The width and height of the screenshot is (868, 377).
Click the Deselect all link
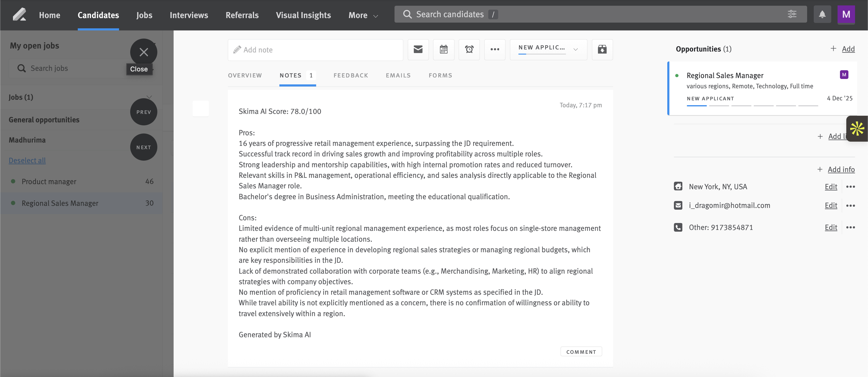(27, 160)
